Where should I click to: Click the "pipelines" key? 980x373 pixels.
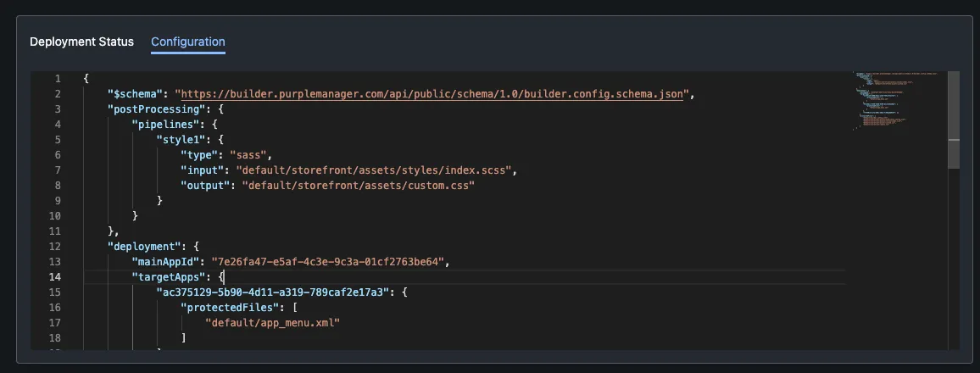(x=165, y=125)
